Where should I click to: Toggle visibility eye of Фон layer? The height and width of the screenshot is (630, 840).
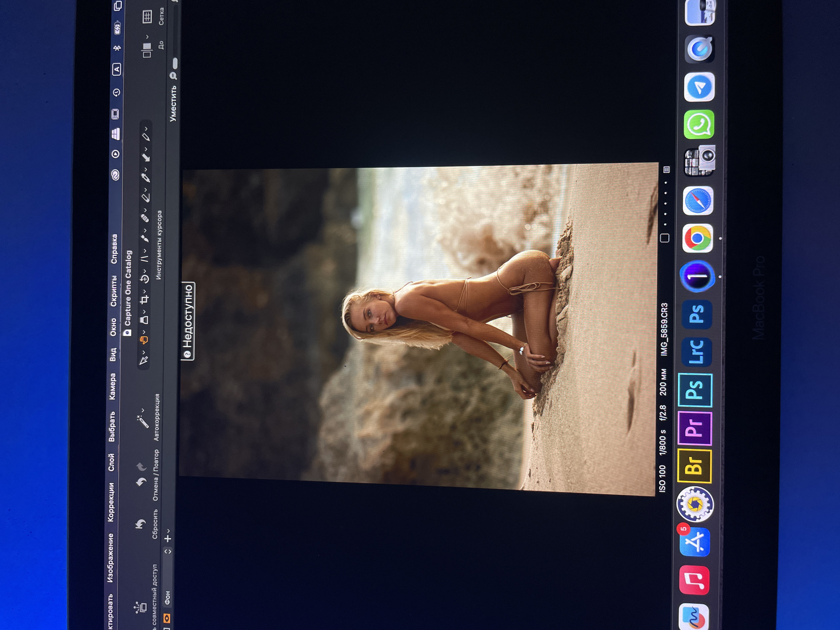point(167,618)
